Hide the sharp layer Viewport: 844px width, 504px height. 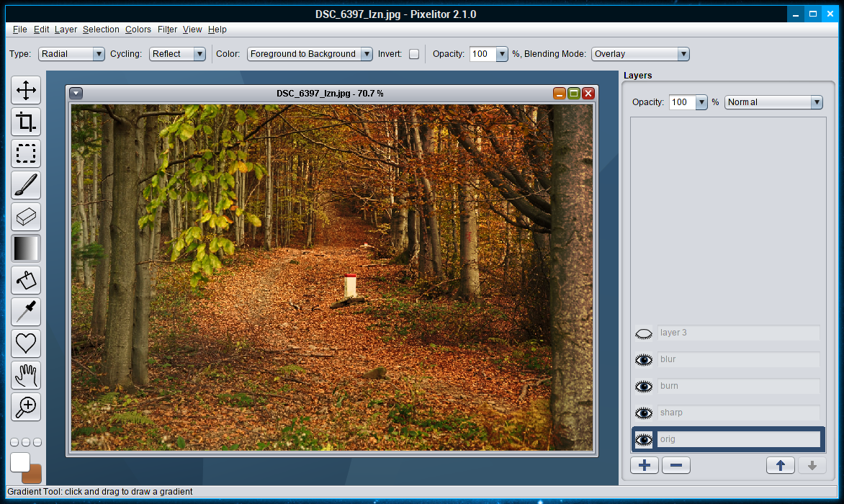[644, 413]
